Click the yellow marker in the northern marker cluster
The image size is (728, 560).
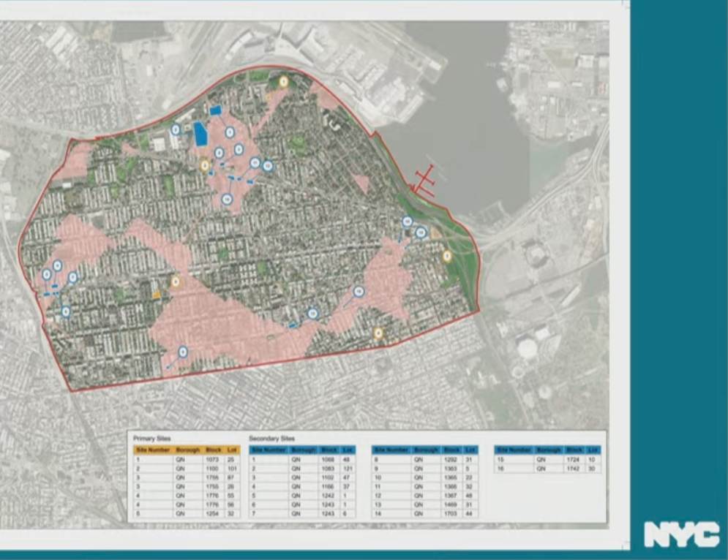[x=205, y=165]
